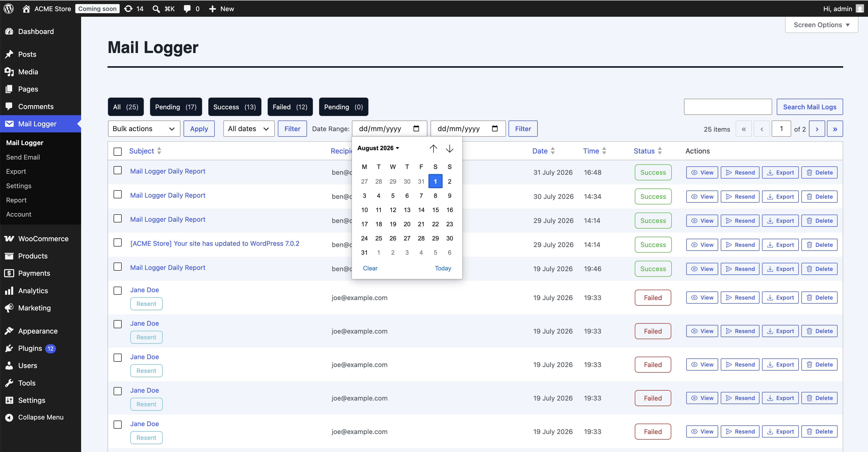Viewport: 868px width, 452px height.
Task: Open the end date calendar picker icon
Action: point(495,128)
